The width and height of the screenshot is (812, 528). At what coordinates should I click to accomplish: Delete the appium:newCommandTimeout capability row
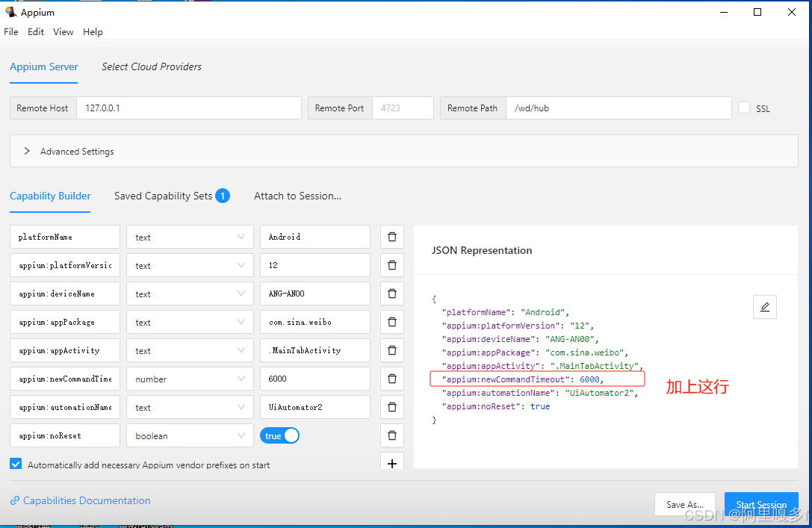coord(392,379)
